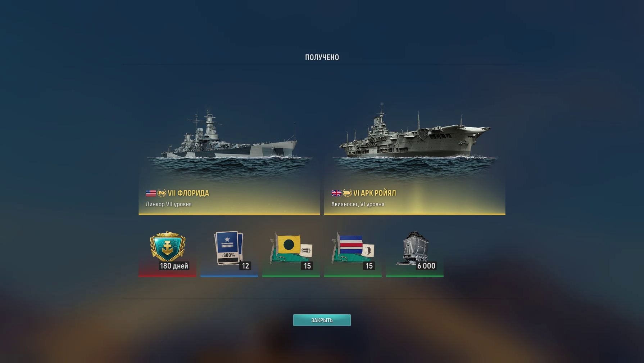Image resolution: width=644 pixels, height=363 pixels.
Task: Click the 15 count on yellow flag
Action: [x=307, y=266]
